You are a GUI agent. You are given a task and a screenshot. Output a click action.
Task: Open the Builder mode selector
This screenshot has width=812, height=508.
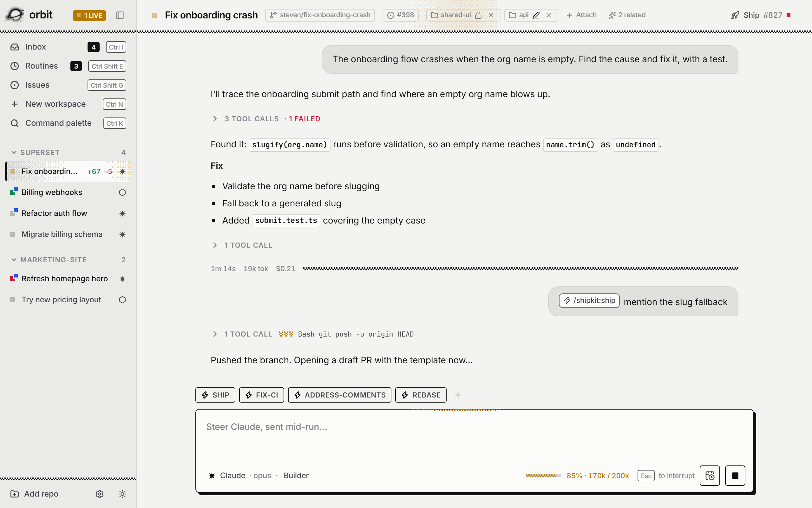(296, 475)
